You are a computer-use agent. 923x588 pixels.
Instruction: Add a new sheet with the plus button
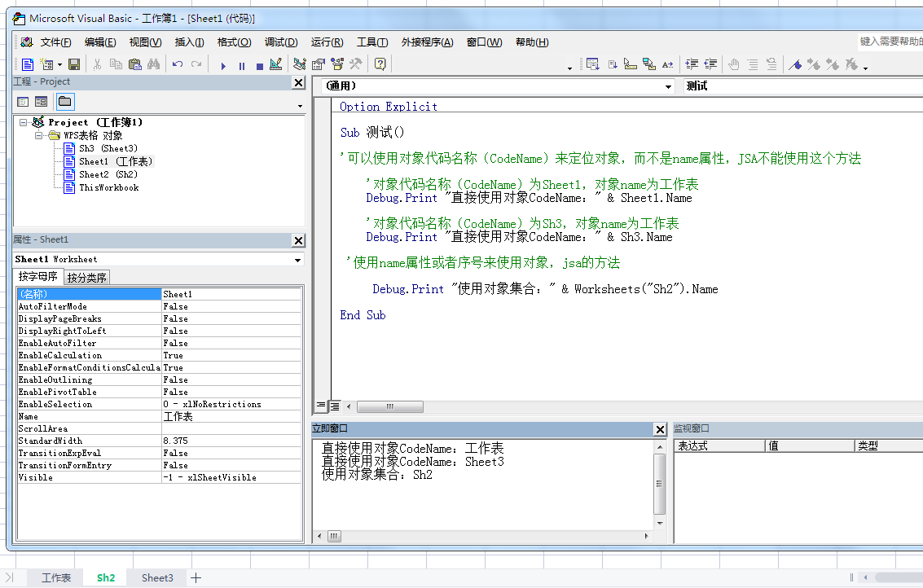[196, 578]
